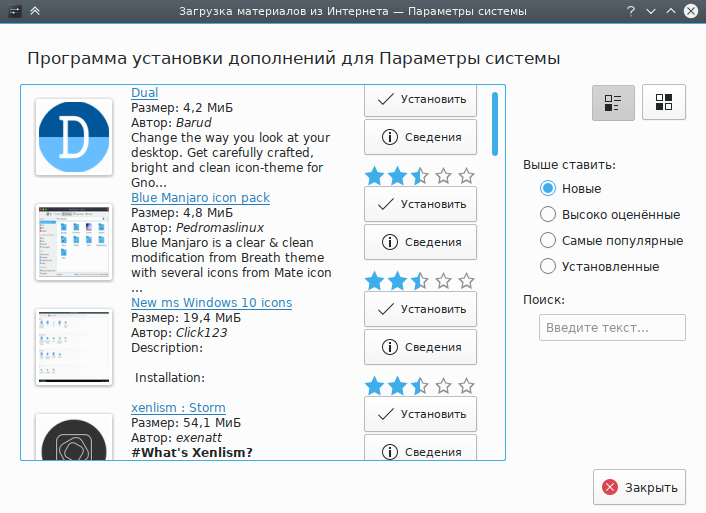Show details for Blue Manjaro icon pack
The width and height of the screenshot is (706, 513).
[420, 241]
